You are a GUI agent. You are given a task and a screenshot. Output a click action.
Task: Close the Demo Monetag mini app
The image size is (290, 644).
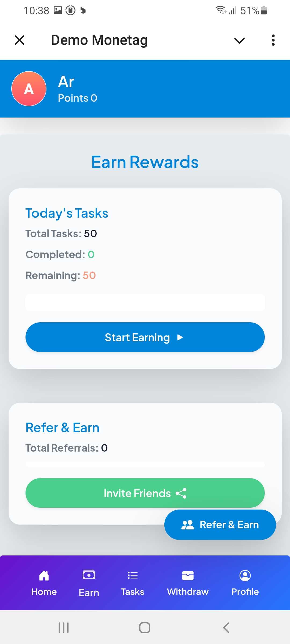(x=19, y=40)
